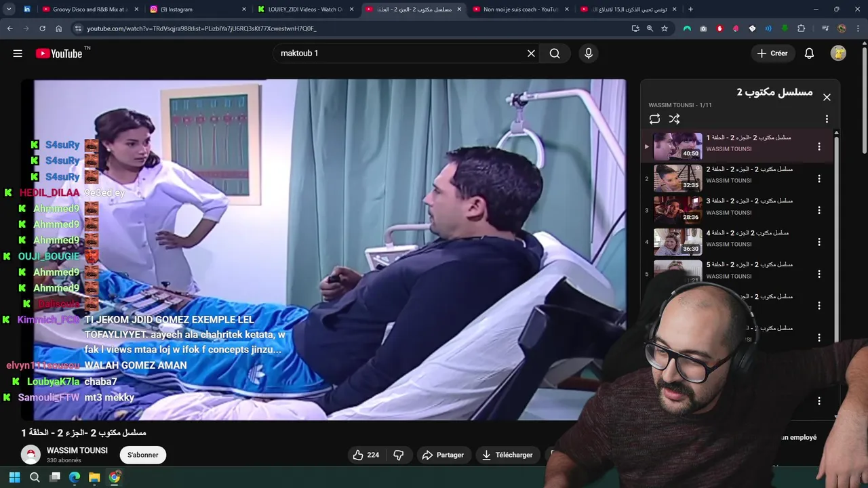Open WASSIM TOUNSI channel name link
The image size is (868, 488).
click(77, 451)
